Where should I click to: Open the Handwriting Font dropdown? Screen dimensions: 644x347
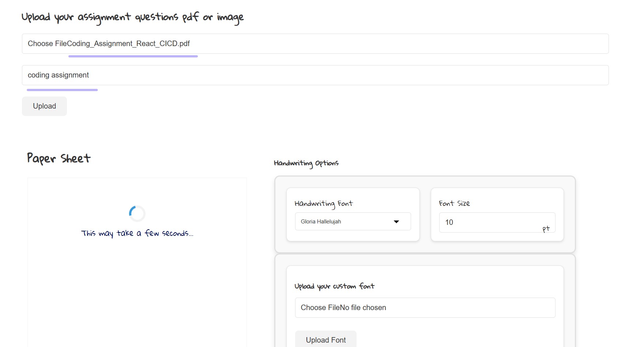[353, 222]
